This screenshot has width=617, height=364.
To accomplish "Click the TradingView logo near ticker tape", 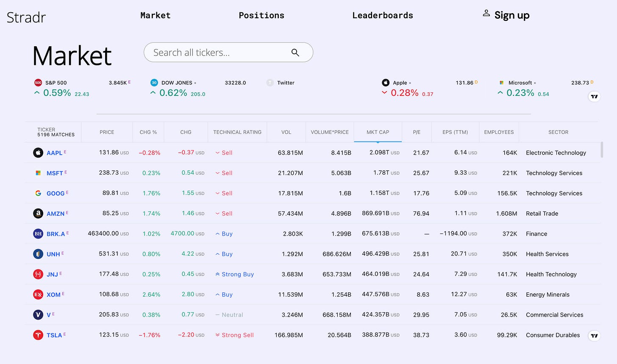I will pyautogui.click(x=595, y=97).
